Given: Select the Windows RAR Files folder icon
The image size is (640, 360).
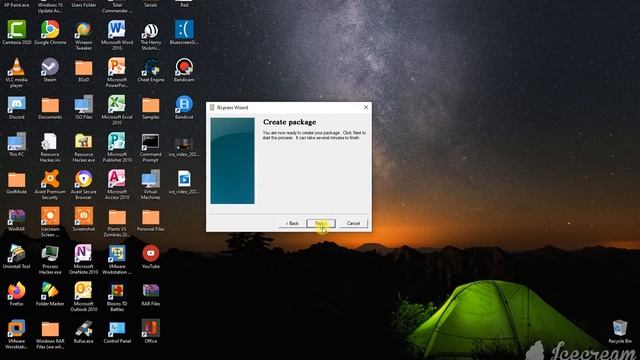Looking at the screenshot, I should pos(50,329).
